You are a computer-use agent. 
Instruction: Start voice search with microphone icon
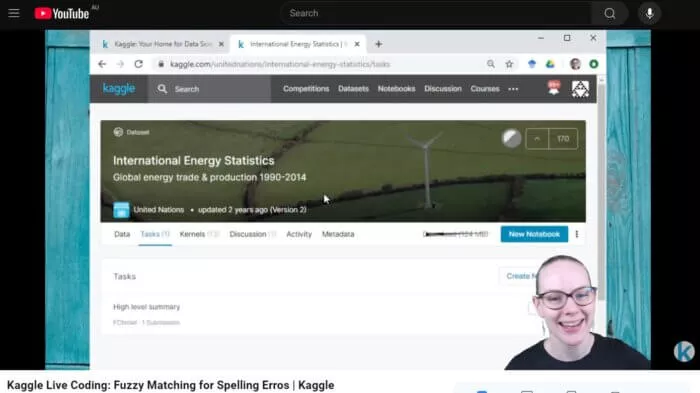(650, 13)
